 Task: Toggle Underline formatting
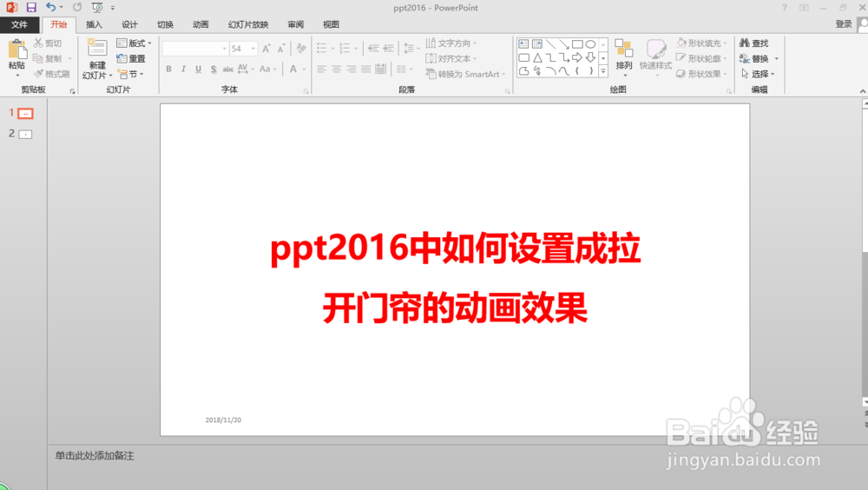(198, 70)
